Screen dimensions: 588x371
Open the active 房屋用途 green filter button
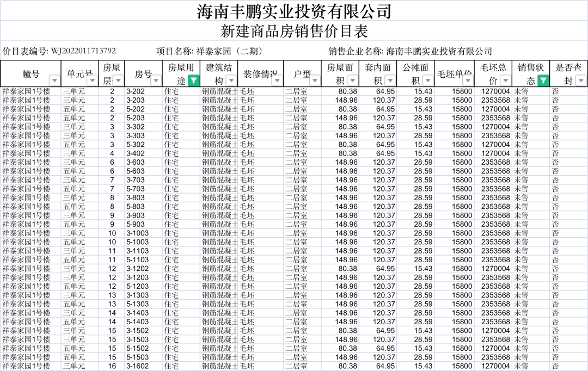[193, 81]
